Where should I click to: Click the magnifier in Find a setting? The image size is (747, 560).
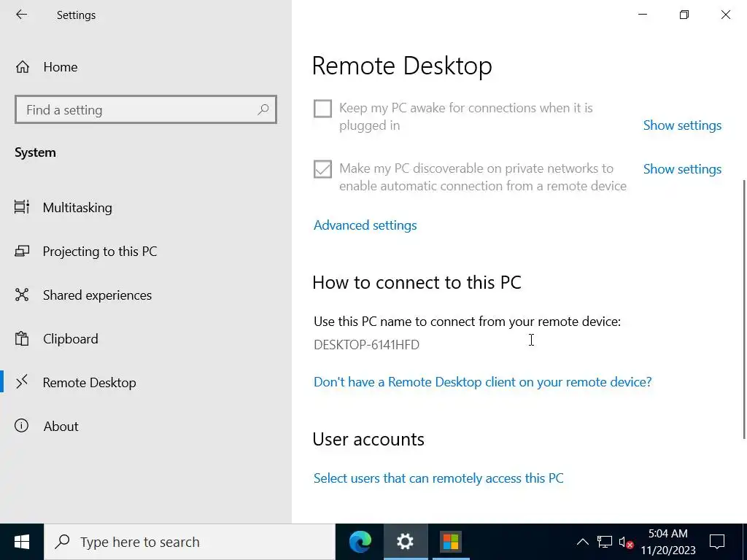263,110
